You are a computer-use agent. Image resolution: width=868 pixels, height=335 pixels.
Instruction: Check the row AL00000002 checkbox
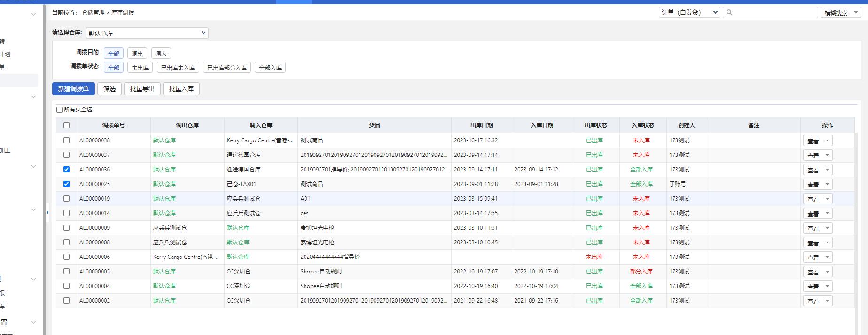(x=66, y=300)
